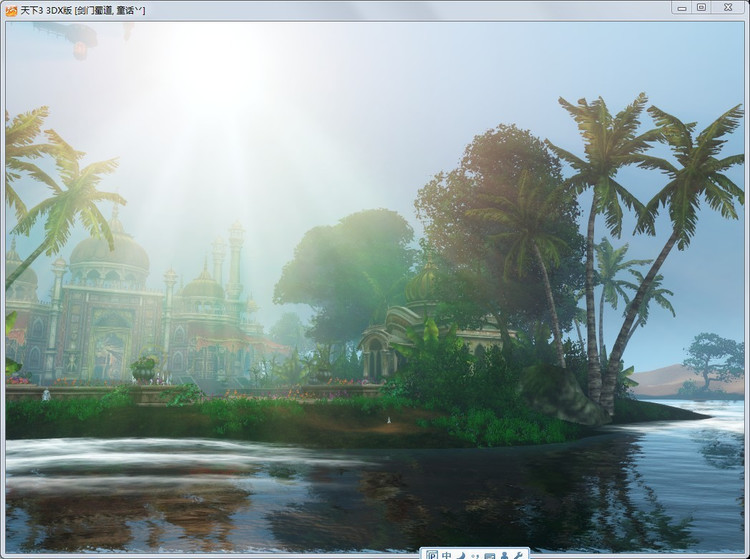The image size is (750, 559).
Task: Close the 天下3 game window
Action: tap(728, 8)
